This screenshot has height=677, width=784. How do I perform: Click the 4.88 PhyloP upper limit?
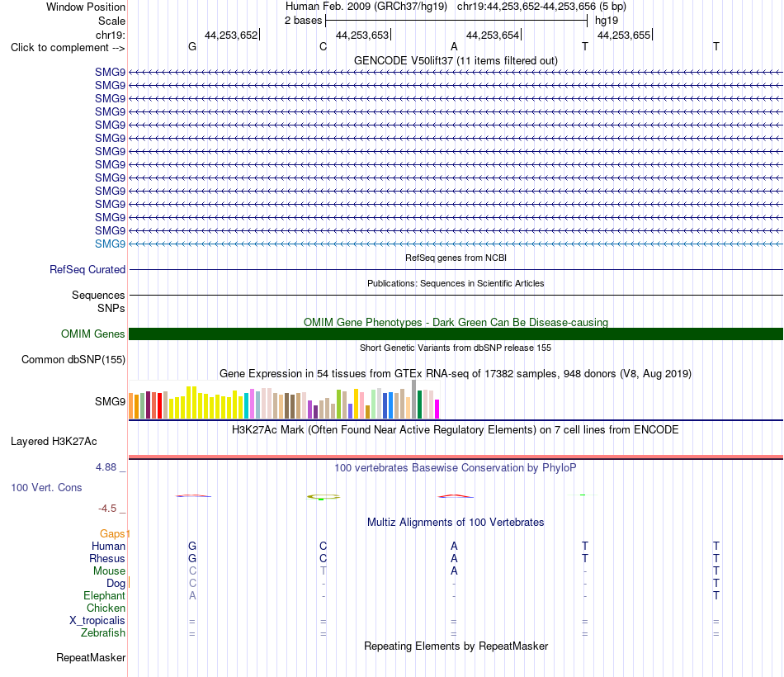[x=106, y=466]
